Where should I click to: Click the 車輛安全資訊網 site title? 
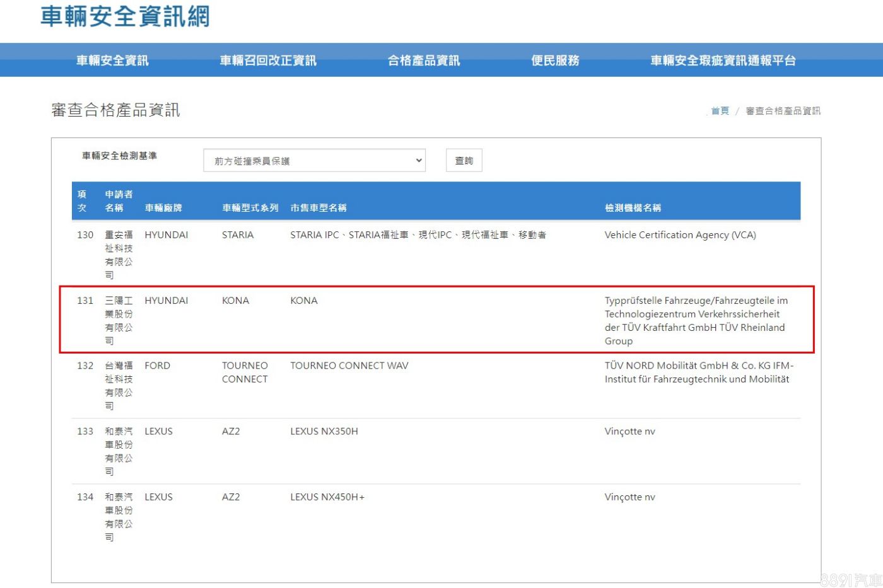click(x=125, y=16)
